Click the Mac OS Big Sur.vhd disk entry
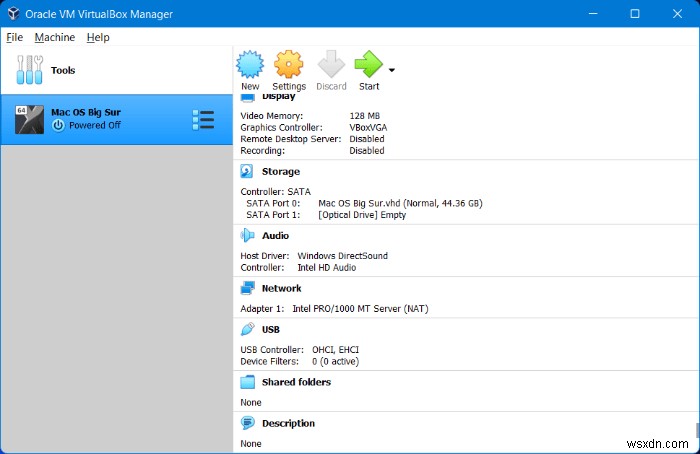The width and height of the screenshot is (700, 454). coord(400,203)
